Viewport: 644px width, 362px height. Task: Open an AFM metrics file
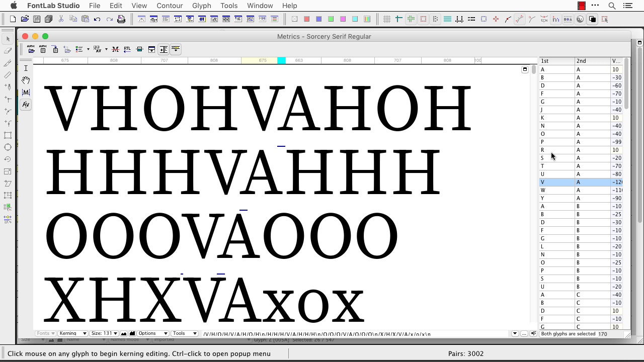31,49
